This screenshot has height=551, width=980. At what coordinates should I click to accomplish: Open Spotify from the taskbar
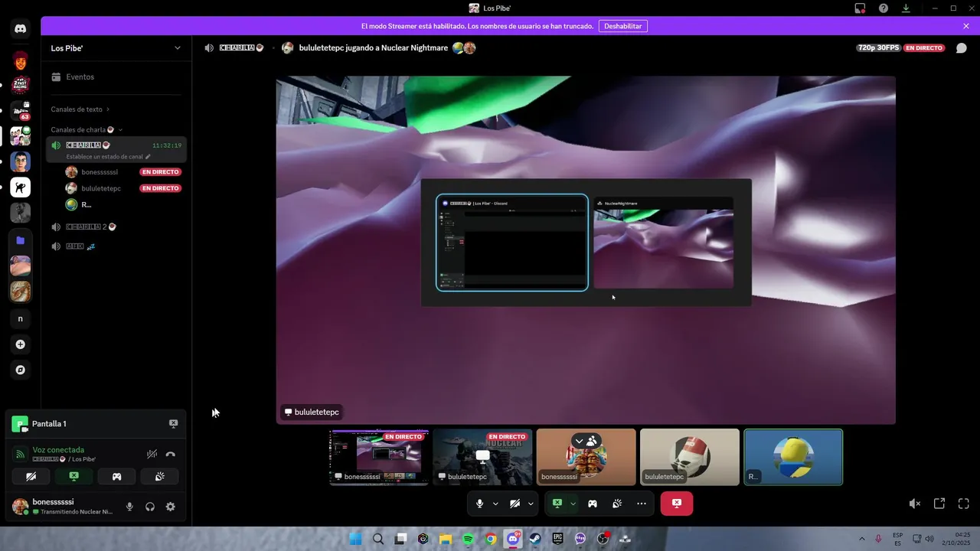pos(468,539)
